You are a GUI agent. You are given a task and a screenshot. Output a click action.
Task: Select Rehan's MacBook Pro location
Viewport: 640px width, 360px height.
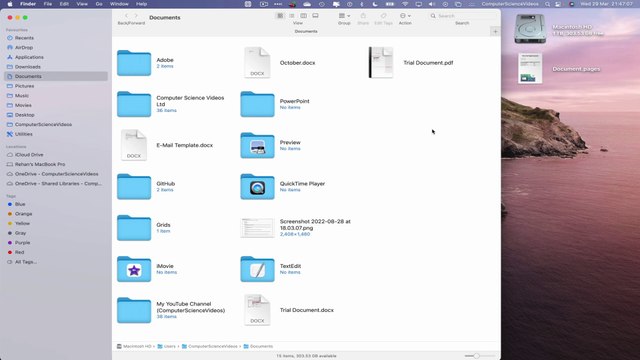(x=40, y=164)
